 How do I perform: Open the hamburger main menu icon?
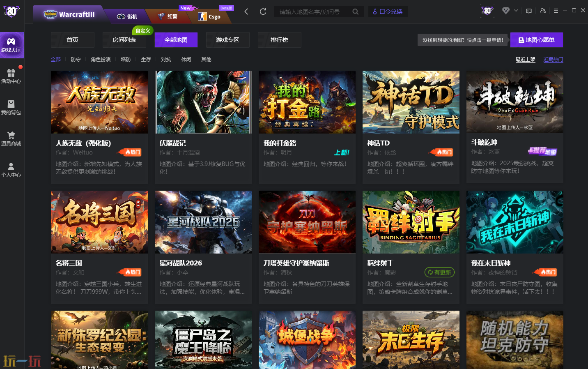[x=556, y=11]
